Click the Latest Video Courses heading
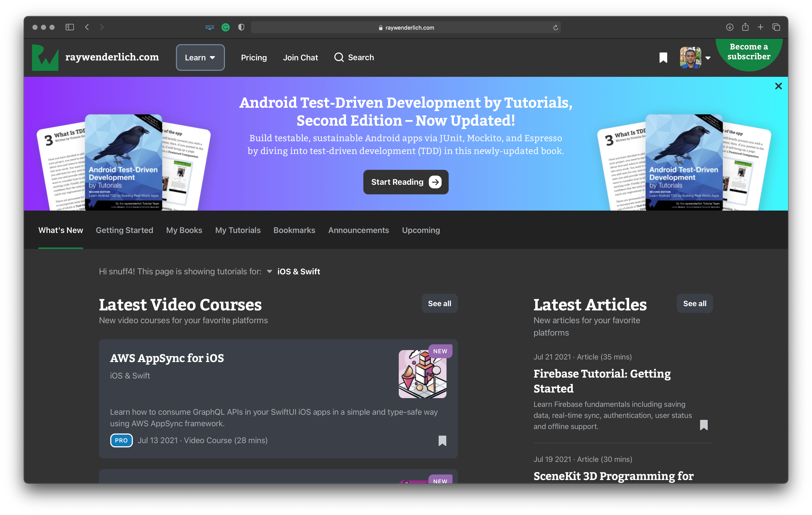The width and height of the screenshot is (812, 515). [180, 304]
